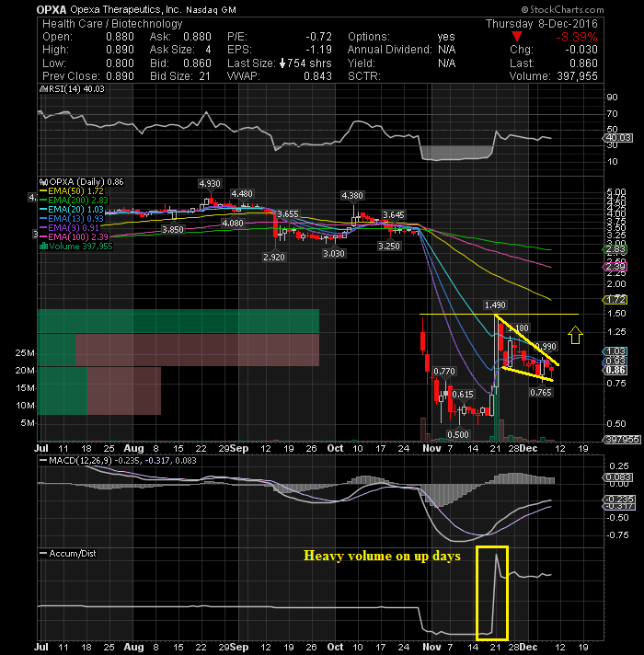Click the -3.39% percent change value
The image size is (644, 655).
coord(576,37)
